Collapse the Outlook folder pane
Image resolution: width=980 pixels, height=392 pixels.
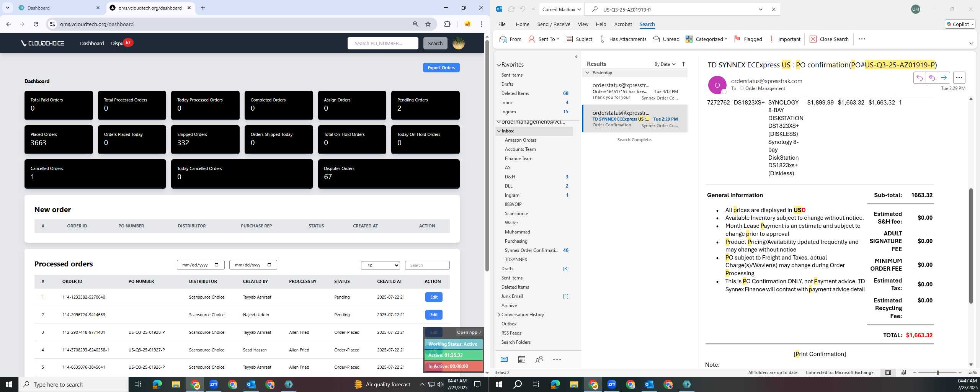(576, 57)
